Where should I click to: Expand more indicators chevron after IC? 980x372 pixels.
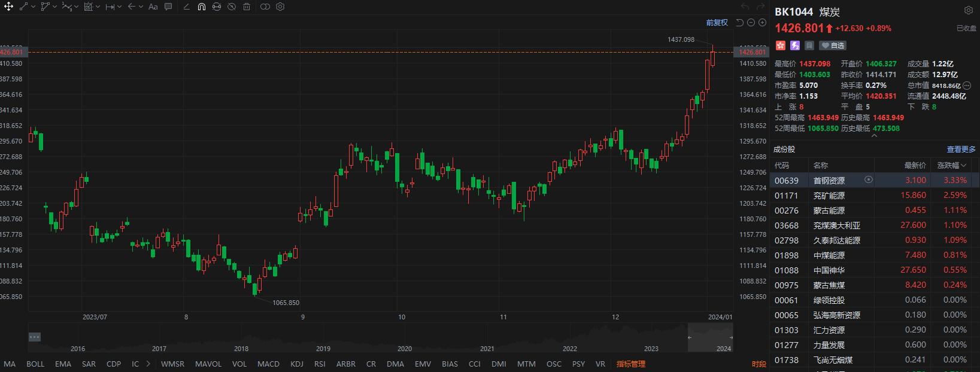pos(148,364)
